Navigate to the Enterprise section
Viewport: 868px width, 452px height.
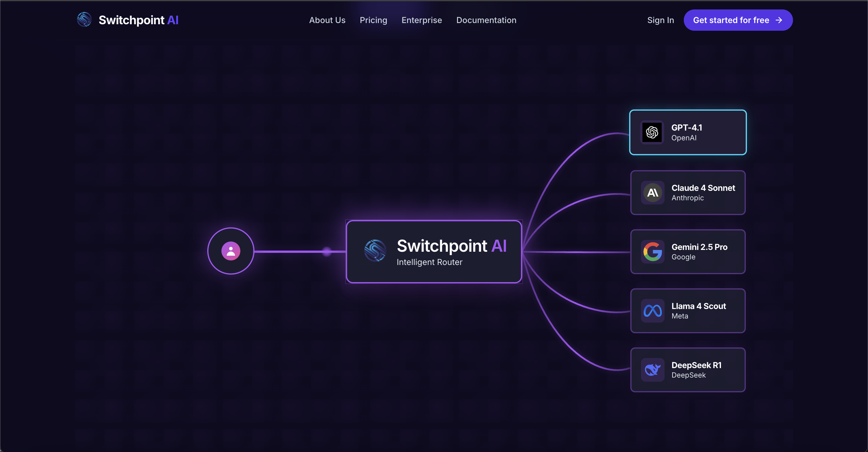422,20
